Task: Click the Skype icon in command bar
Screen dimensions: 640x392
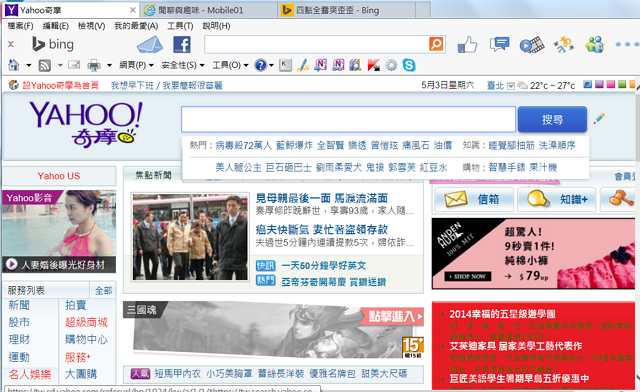Action: click(409, 65)
